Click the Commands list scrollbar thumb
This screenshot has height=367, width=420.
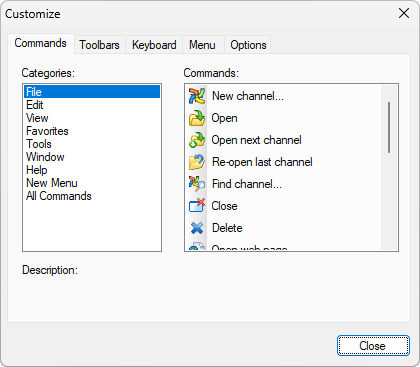(x=389, y=128)
